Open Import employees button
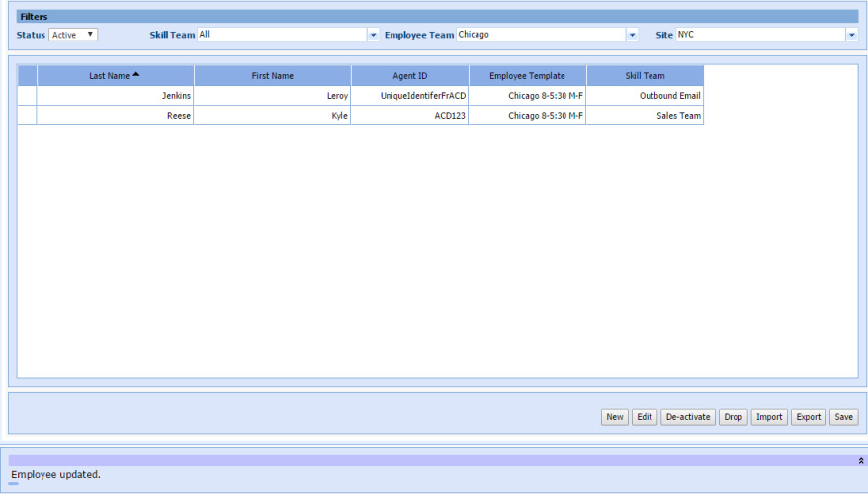The image size is (868, 494). 769,417
